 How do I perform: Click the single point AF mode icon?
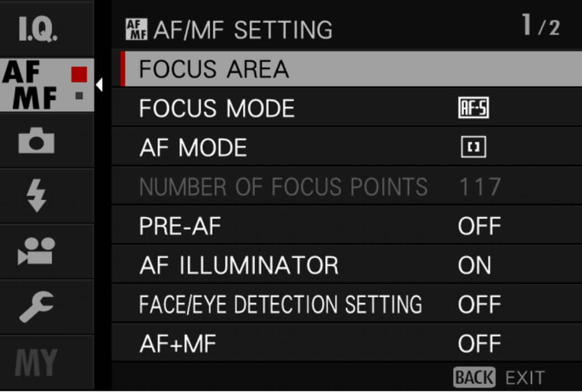click(473, 147)
